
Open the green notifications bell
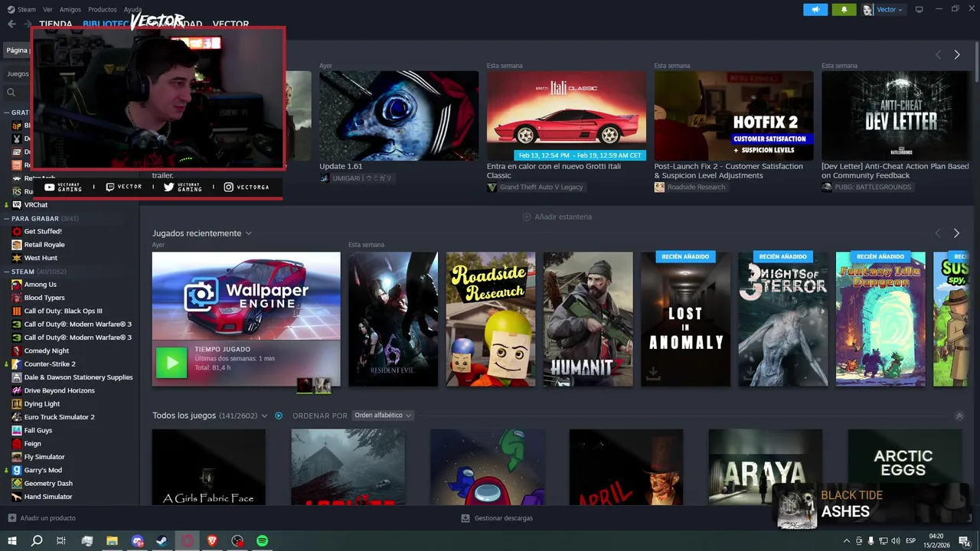click(x=844, y=9)
